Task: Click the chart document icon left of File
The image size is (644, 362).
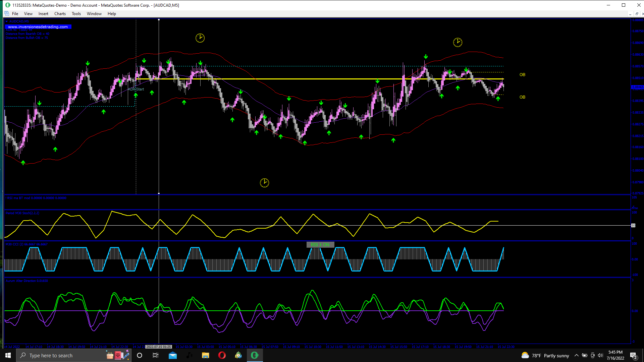Action: click(7, 14)
